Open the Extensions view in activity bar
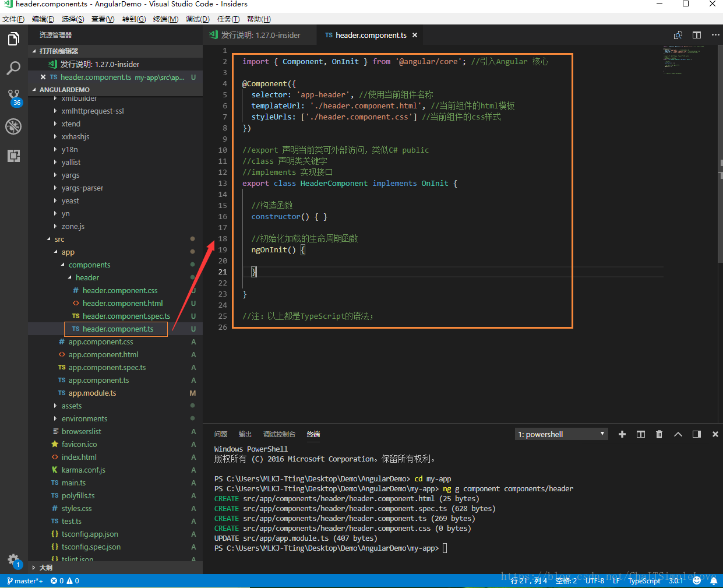The width and height of the screenshot is (723, 588). coord(13,156)
